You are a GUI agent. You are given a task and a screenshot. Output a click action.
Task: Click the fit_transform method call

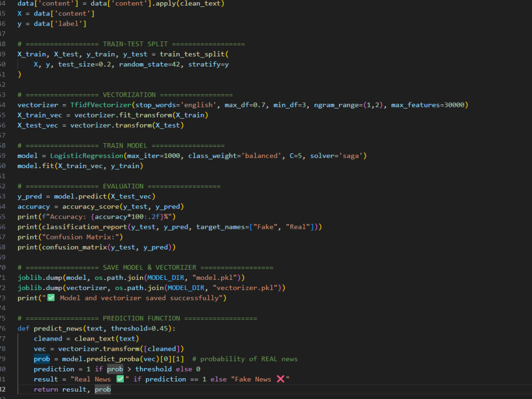(x=145, y=115)
